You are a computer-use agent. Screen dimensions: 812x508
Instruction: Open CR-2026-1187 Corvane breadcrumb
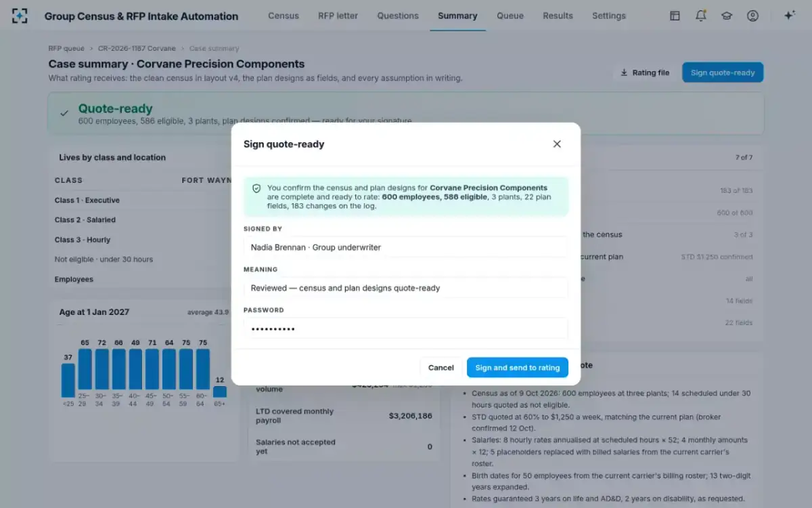point(137,49)
